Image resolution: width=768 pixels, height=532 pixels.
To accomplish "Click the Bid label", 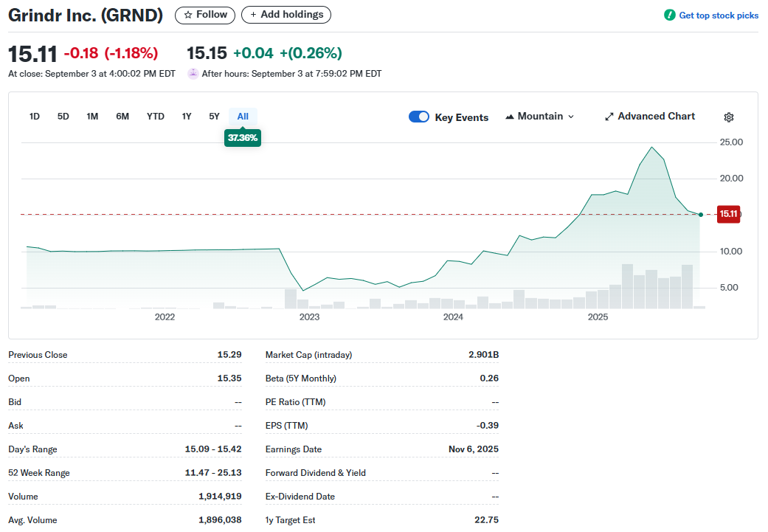I will click(15, 402).
